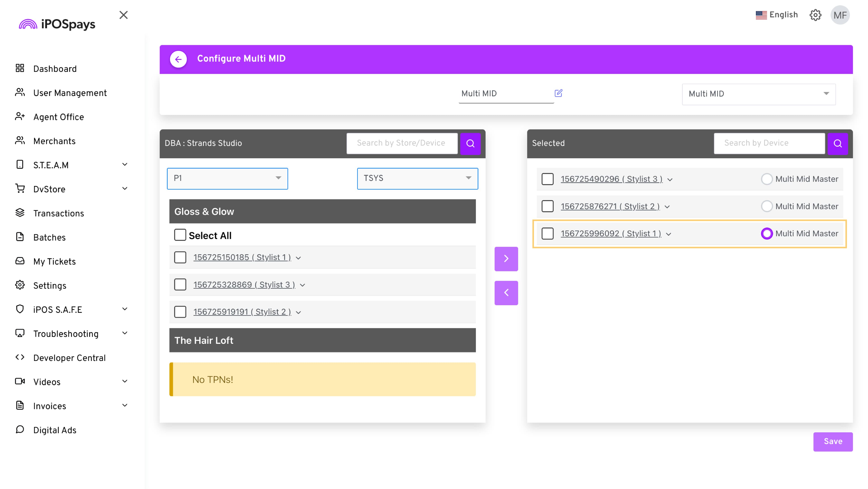Click the Transactions layers icon

click(20, 213)
